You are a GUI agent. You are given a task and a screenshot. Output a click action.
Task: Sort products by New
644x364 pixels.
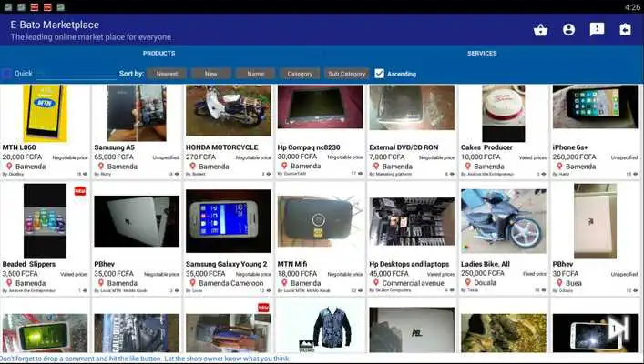click(210, 74)
